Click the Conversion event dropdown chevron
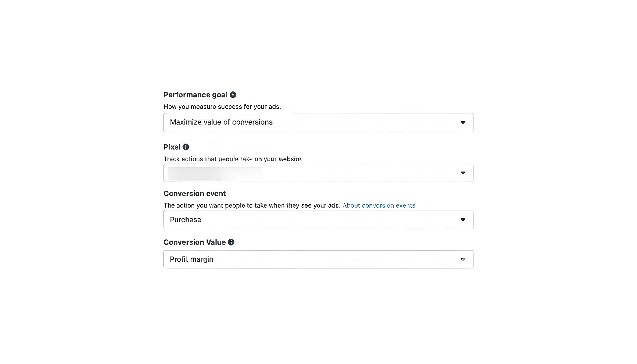Image resolution: width=637 pixels, height=364 pixels. tap(463, 220)
